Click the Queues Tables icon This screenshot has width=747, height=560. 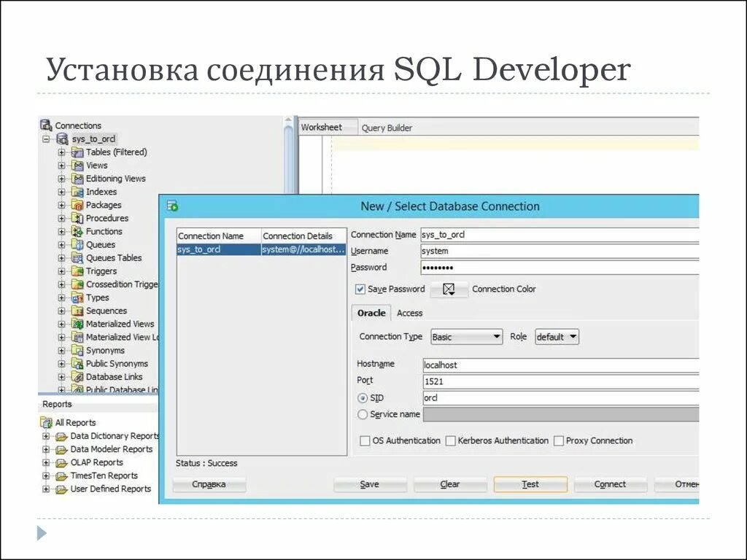pos(77,257)
